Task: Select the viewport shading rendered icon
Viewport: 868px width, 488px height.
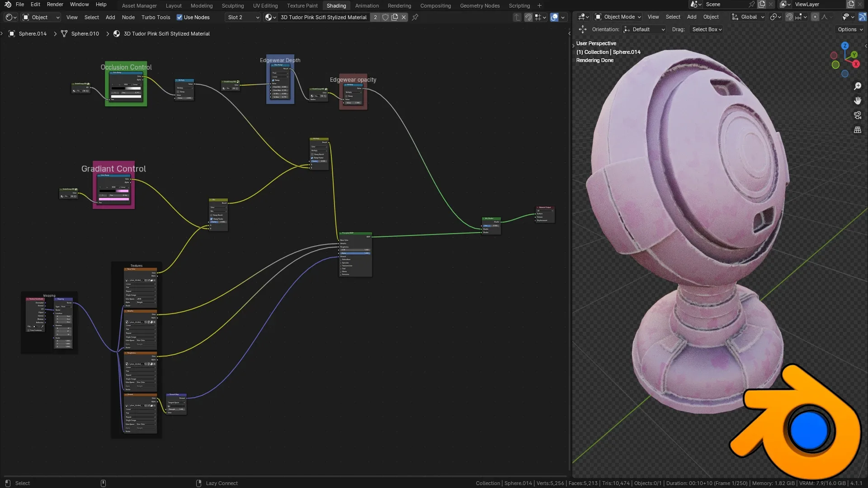Action: [x=554, y=17]
